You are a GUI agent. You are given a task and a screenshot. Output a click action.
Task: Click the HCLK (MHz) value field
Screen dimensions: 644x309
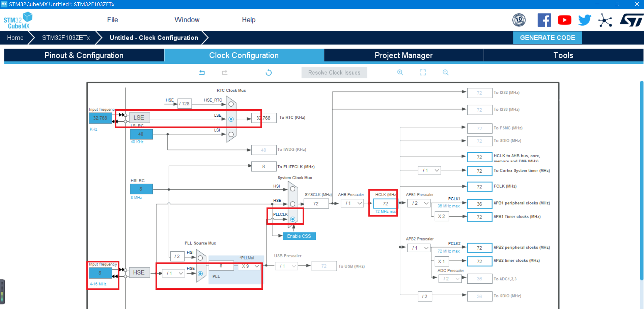[x=385, y=203]
